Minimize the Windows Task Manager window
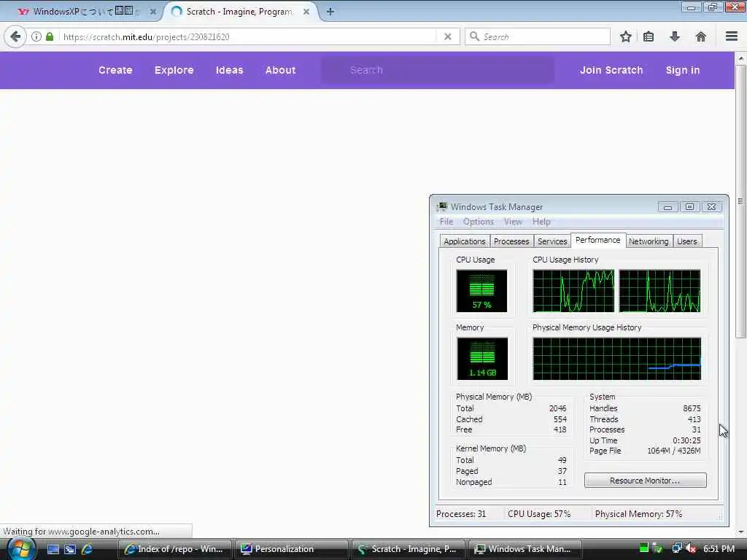747x560 pixels. 667,206
